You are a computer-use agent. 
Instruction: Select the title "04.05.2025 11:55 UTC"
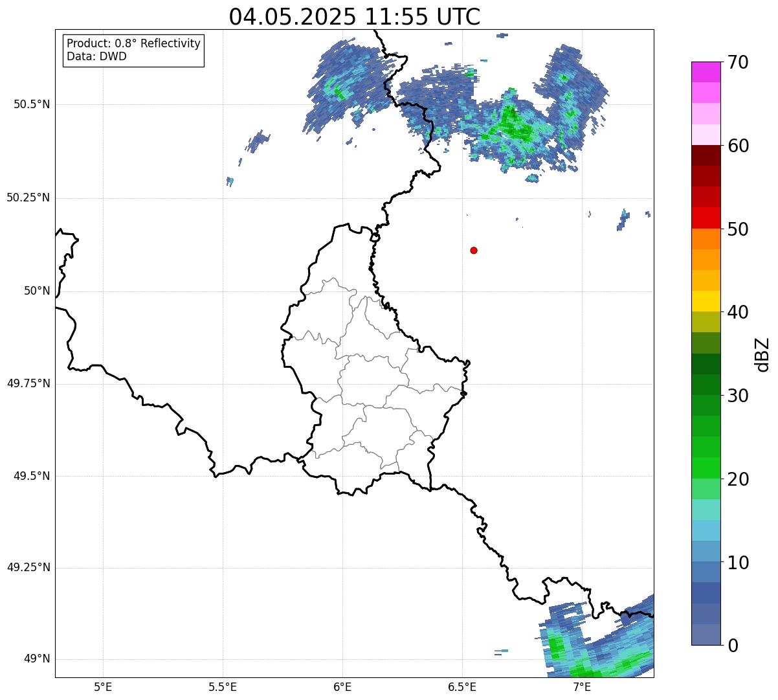355,16
